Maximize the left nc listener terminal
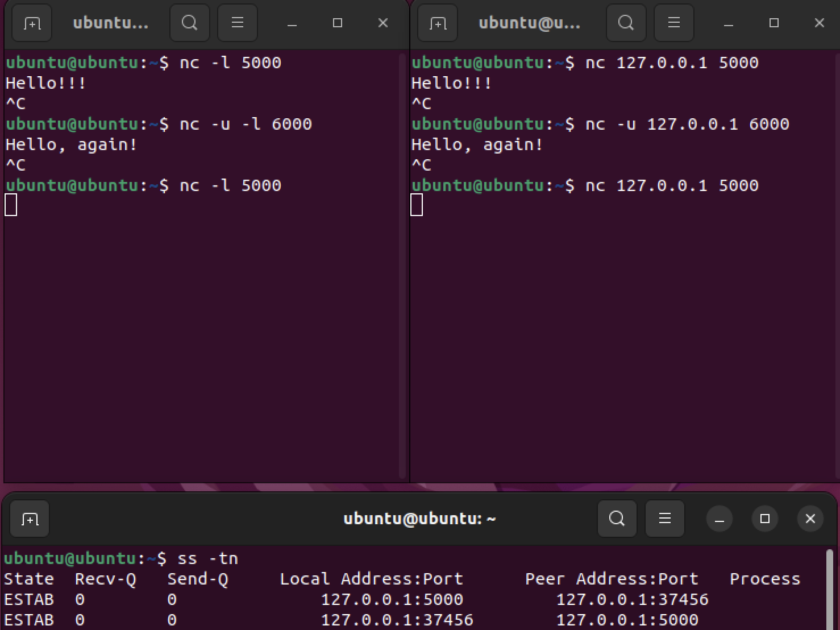 [x=338, y=23]
